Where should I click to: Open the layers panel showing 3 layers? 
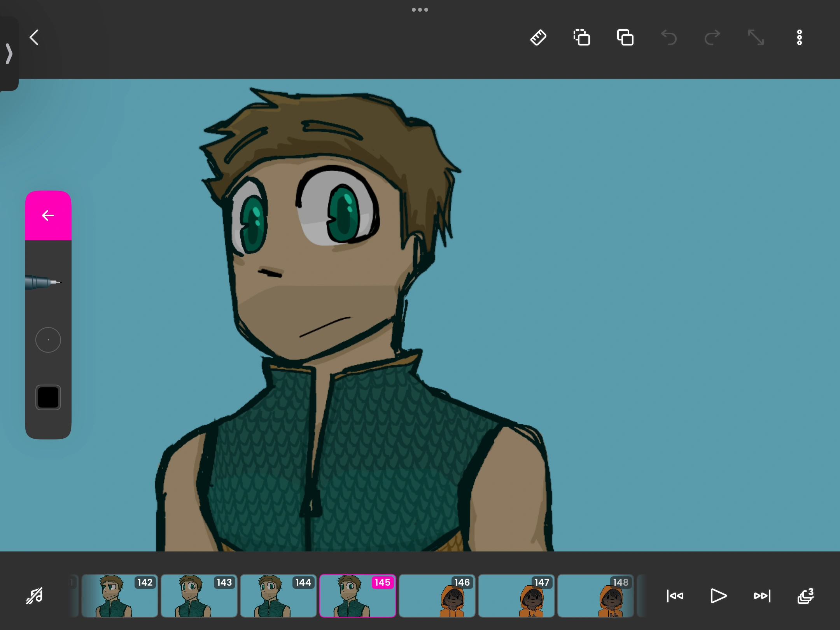click(x=805, y=596)
